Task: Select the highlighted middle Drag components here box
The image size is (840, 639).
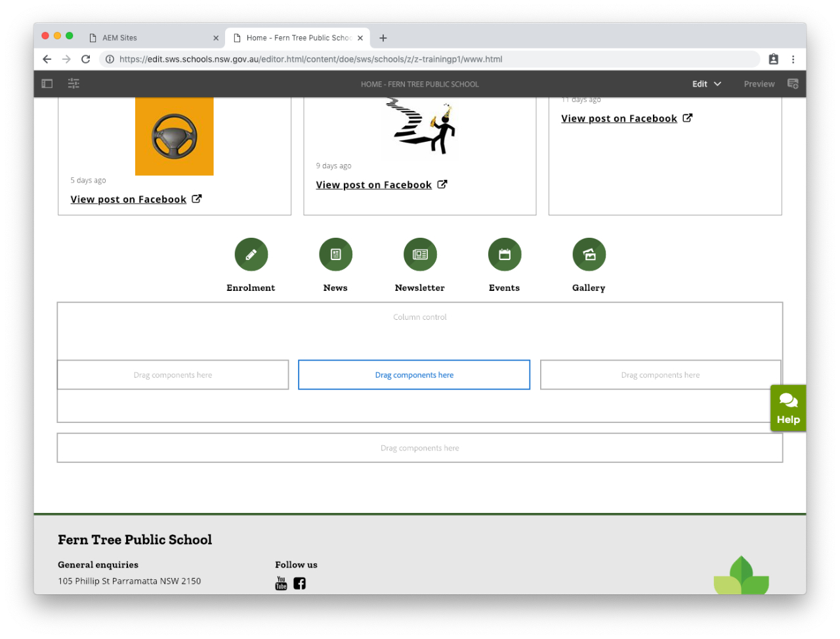Action: 414,375
